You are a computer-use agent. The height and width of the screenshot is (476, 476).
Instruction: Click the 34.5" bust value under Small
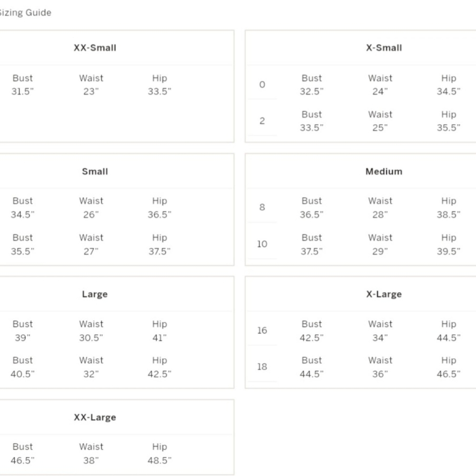[22, 215]
